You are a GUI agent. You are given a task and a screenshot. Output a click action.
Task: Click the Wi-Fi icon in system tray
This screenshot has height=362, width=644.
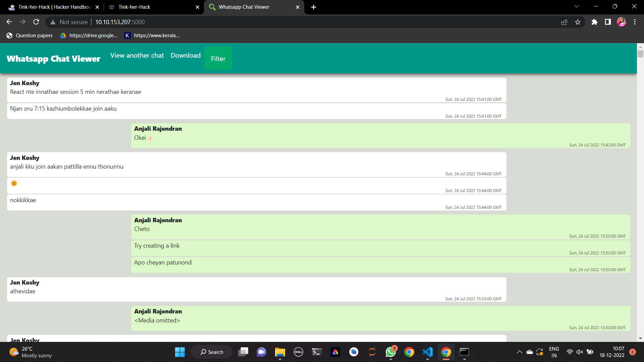(x=570, y=352)
